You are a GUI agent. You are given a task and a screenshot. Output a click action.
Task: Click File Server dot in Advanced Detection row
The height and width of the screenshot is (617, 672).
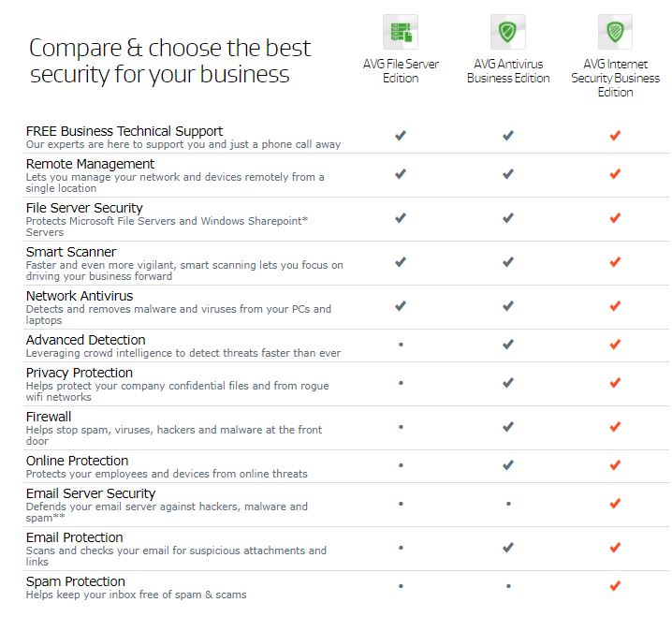(401, 345)
